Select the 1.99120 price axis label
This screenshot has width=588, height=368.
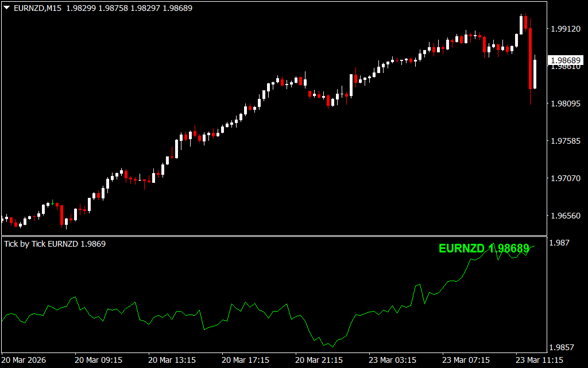[x=566, y=29]
